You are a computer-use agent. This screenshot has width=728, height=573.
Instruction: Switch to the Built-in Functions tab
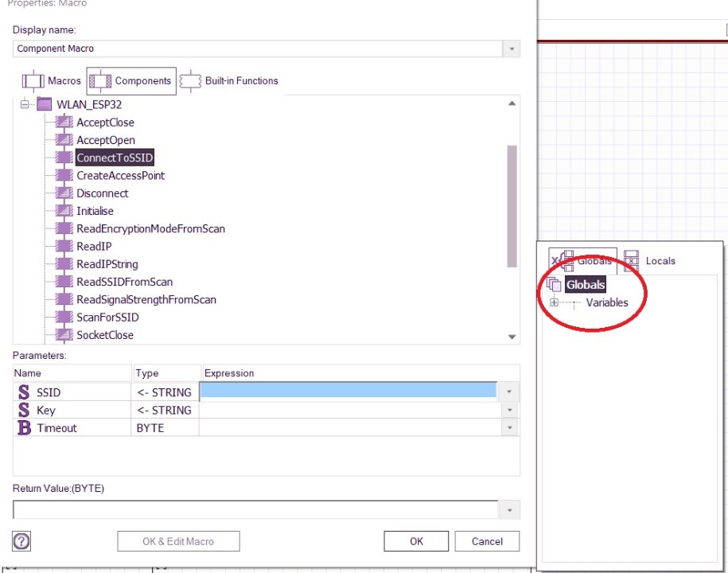tap(229, 81)
